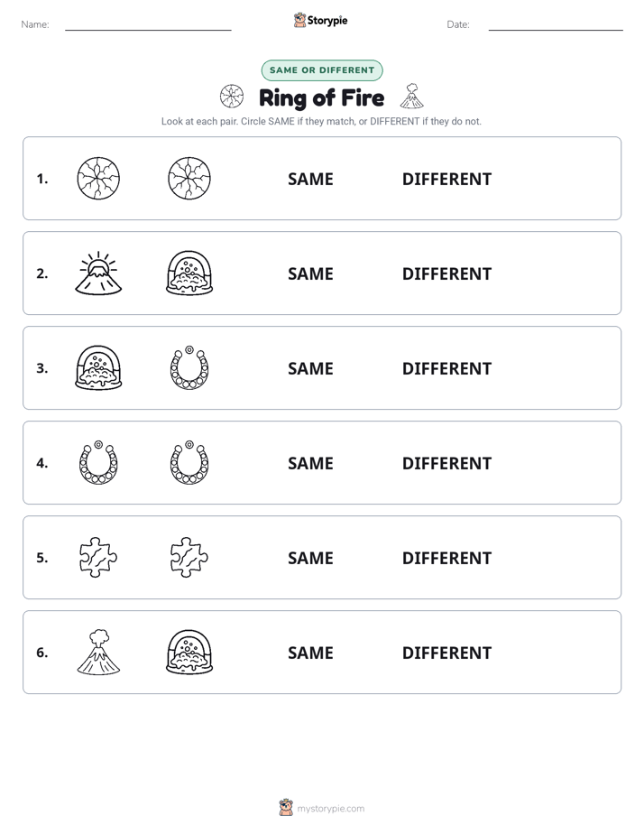Click the erupting volcano icon in row 6
This screenshot has width=644, height=834.
[98, 652]
